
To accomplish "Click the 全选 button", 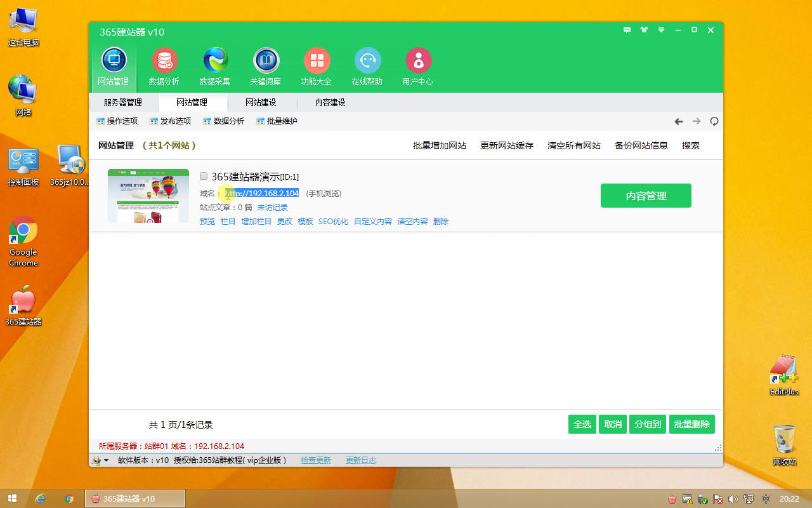I will coord(582,424).
